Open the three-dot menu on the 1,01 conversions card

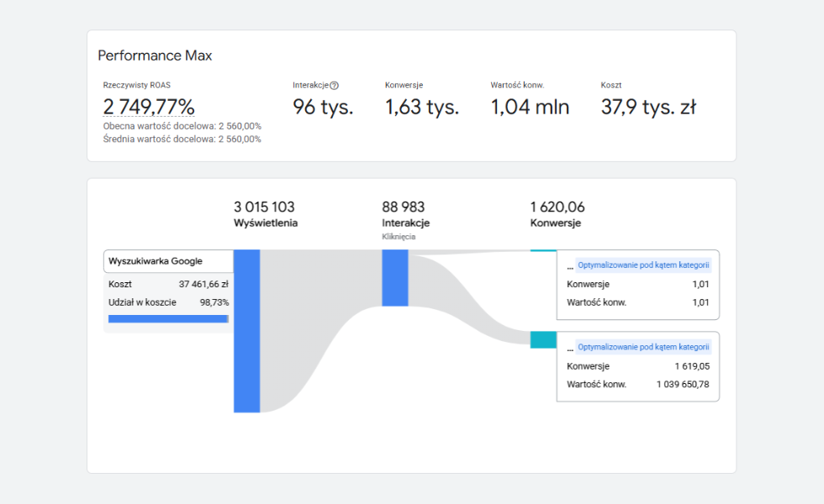(x=570, y=265)
